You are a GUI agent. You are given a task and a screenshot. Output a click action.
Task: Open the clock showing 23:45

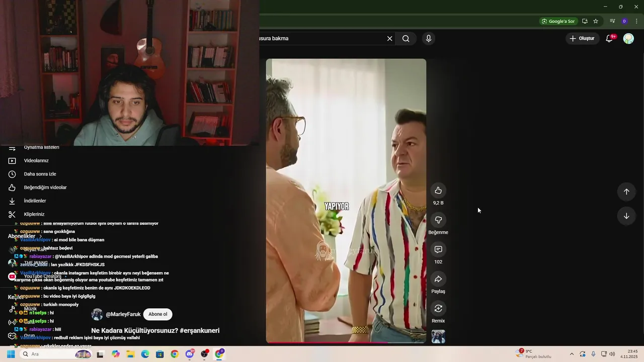629,354
